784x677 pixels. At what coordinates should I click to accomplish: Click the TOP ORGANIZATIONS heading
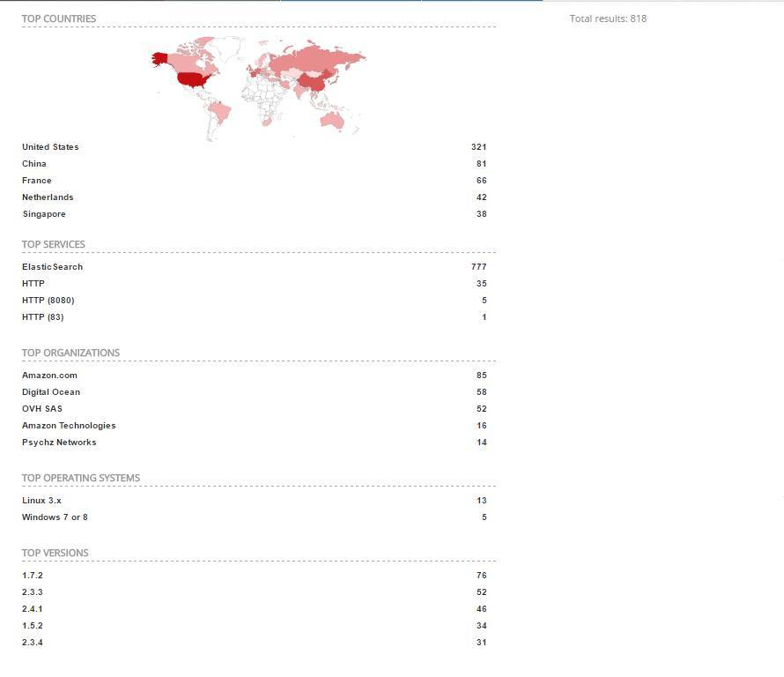click(x=70, y=353)
